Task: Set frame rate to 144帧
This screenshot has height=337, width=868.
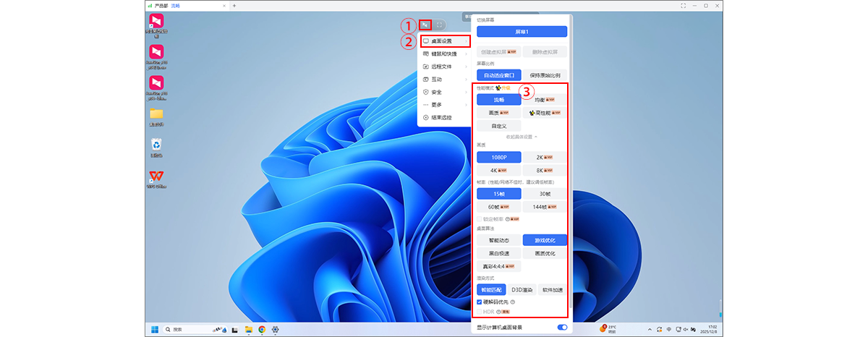Action: (545, 207)
